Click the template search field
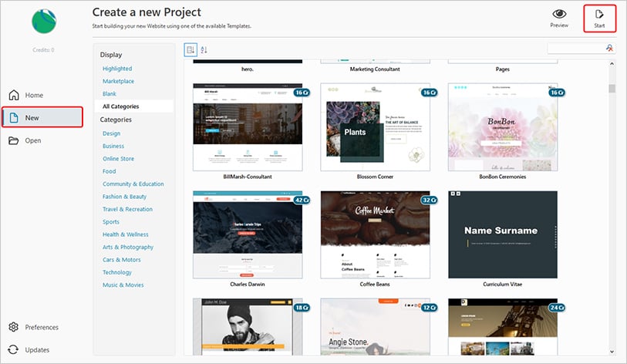The height and width of the screenshot is (364, 627). tap(576, 48)
